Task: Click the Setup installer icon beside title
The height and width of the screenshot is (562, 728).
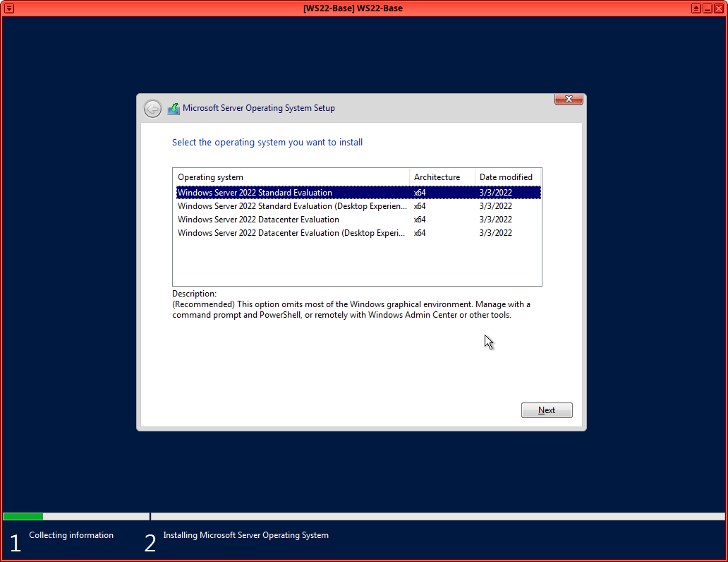Action: tap(174, 108)
